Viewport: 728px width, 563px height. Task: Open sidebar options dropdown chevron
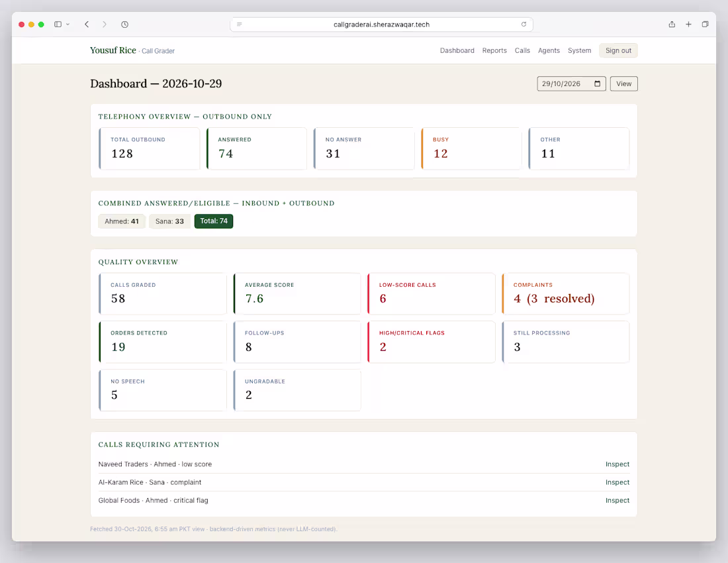68,24
